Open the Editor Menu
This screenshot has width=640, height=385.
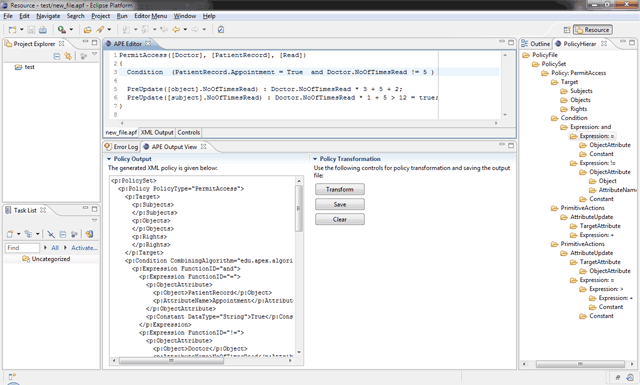pyautogui.click(x=151, y=16)
